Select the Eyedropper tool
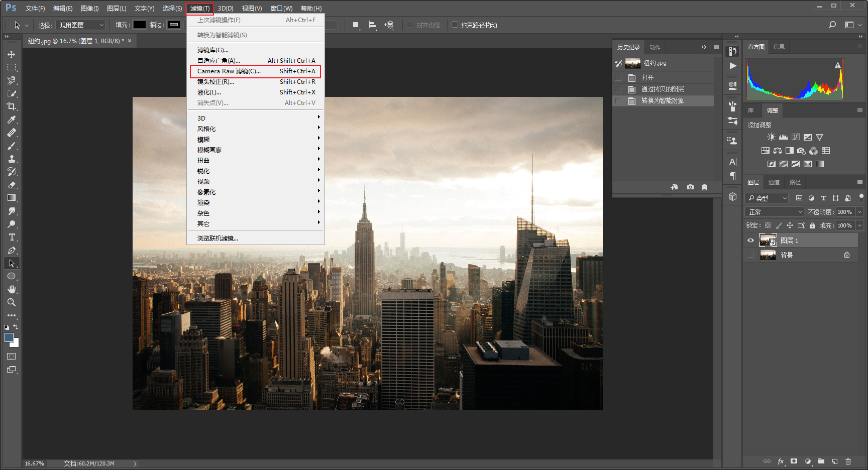Image resolution: width=868 pixels, height=470 pixels. [x=11, y=120]
